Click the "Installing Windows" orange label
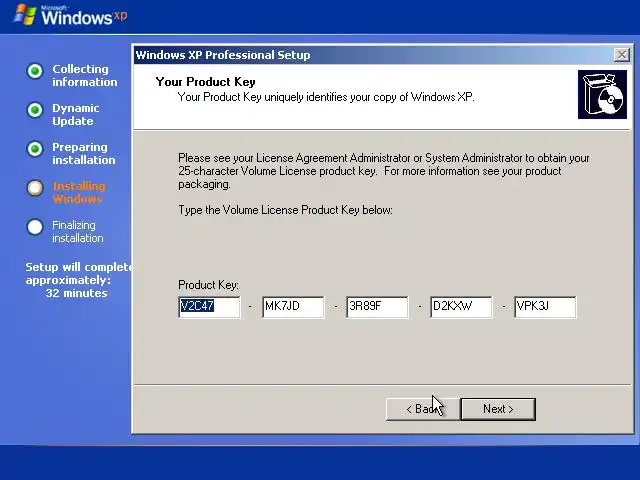Image resolution: width=640 pixels, height=480 pixels. coord(79,193)
